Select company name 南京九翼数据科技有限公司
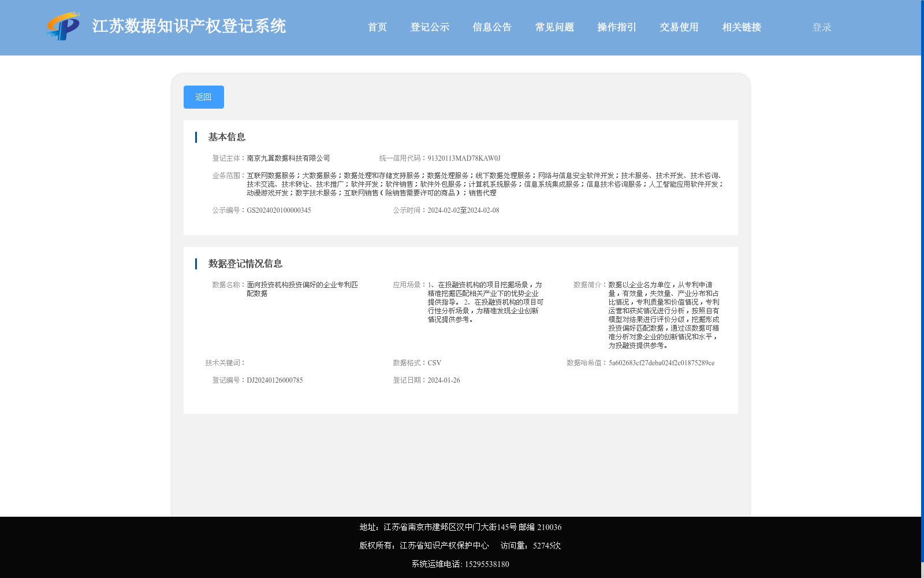The image size is (924, 578). 288,158
